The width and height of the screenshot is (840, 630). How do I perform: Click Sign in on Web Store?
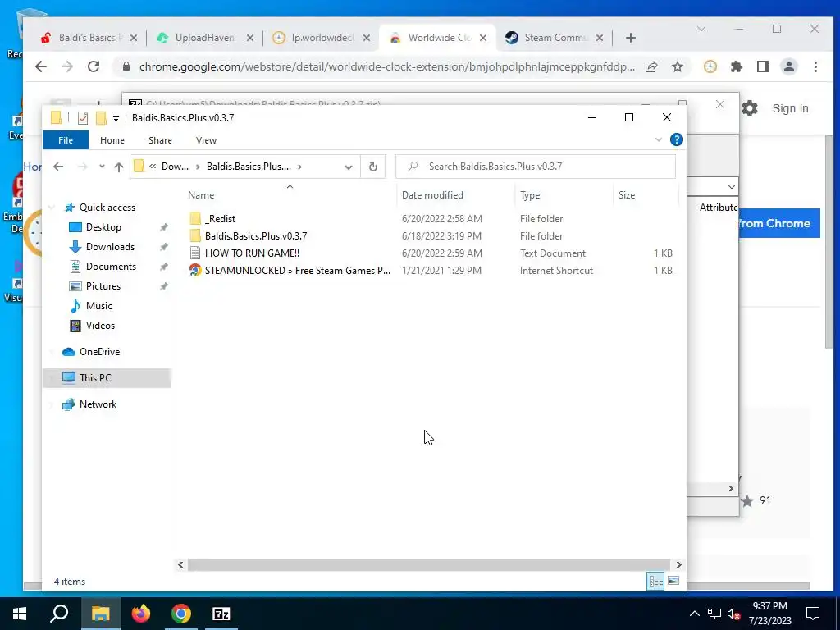pos(790,109)
